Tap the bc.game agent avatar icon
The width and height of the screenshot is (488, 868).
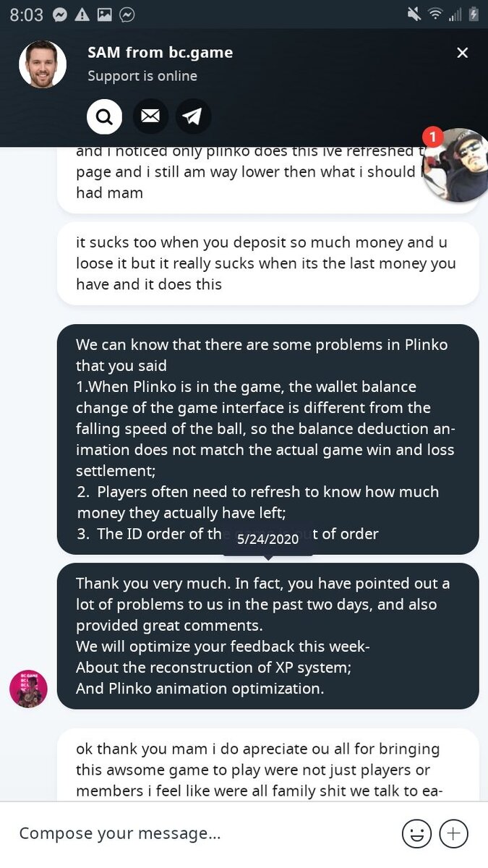pos(28,688)
